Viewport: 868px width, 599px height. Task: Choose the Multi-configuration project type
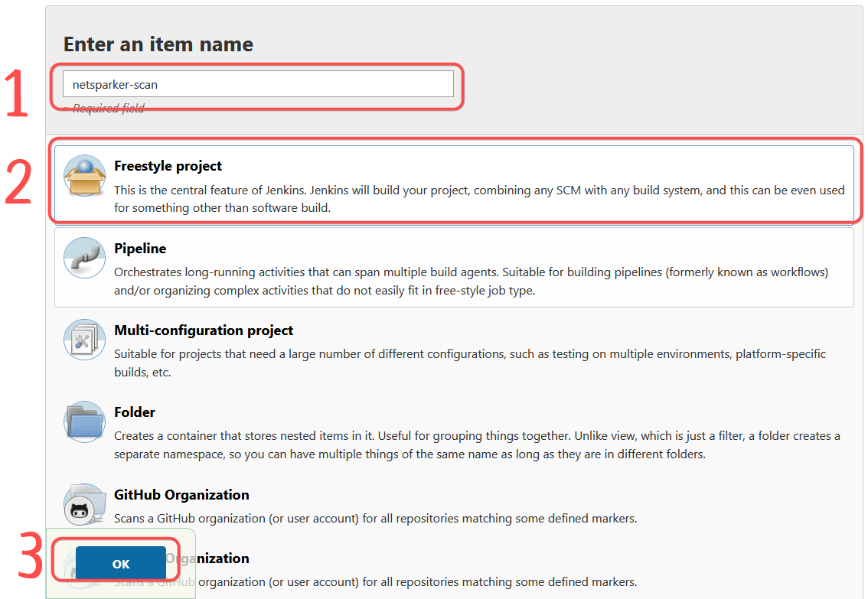click(x=459, y=346)
